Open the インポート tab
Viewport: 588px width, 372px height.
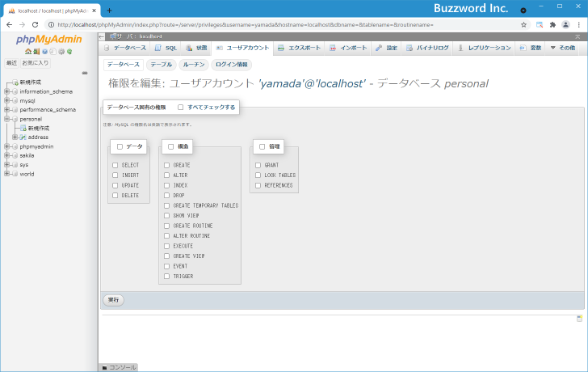pyautogui.click(x=348, y=48)
